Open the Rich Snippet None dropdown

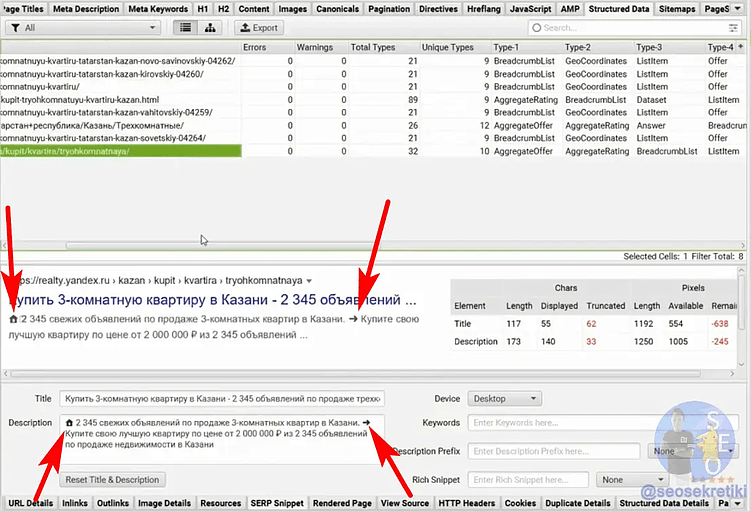click(x=633, y=479)
